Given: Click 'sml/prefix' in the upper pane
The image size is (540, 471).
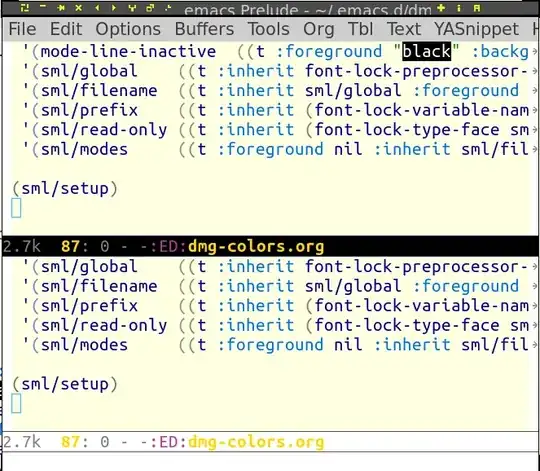Looking at the screenshot, I should [x=89, y=111].
